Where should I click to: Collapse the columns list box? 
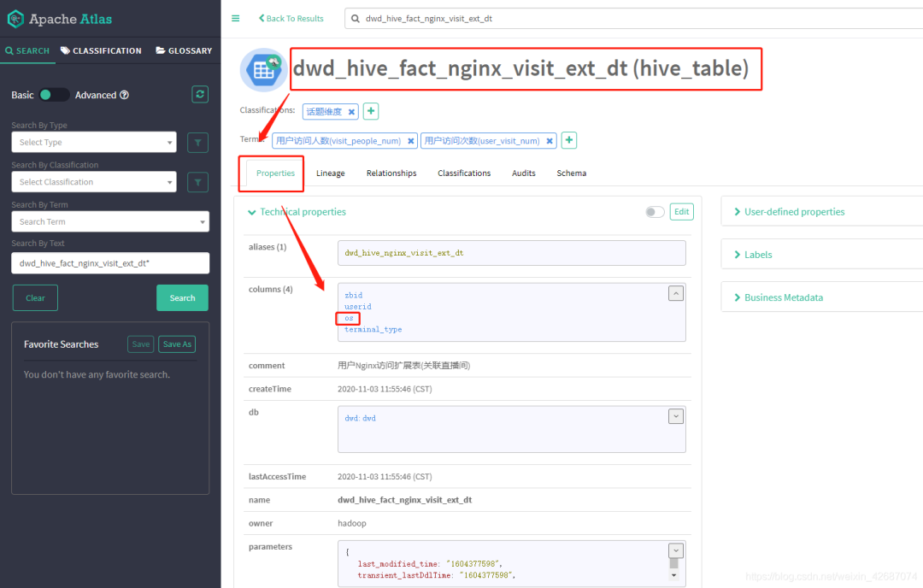[x=676, y=293]
